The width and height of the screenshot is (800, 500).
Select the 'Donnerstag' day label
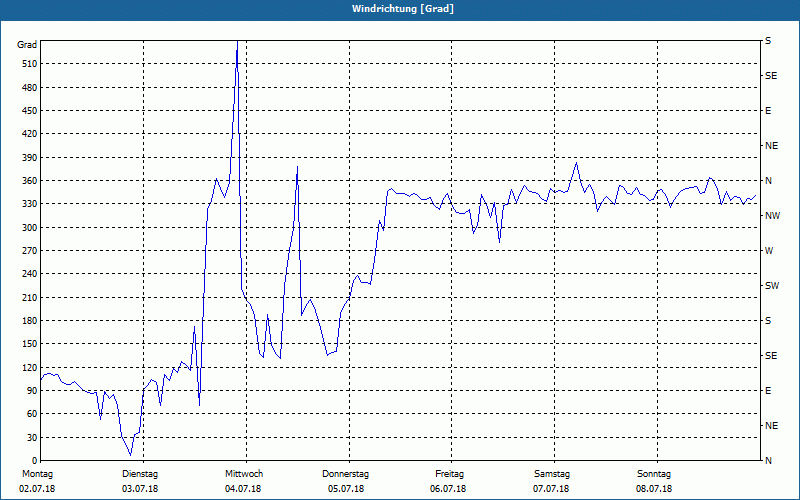[345, 474]
